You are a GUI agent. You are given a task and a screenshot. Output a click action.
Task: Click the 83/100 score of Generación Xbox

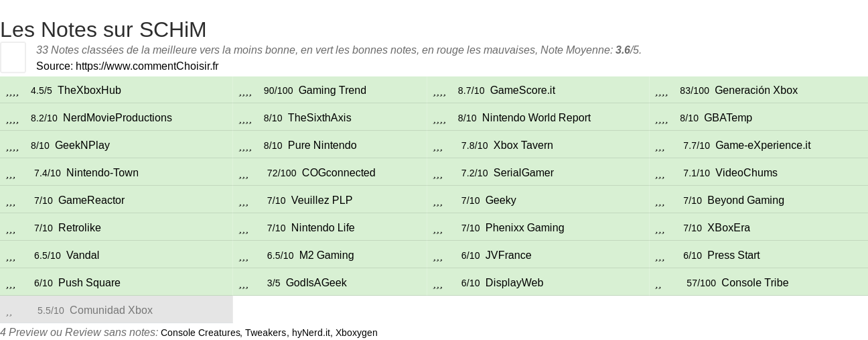[695, 91]
